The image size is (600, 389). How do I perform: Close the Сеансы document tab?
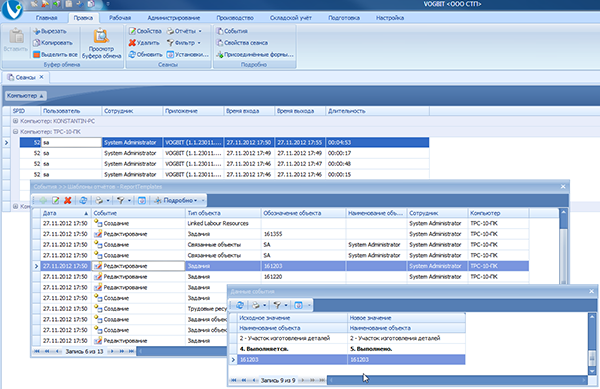tap(41, 77)
